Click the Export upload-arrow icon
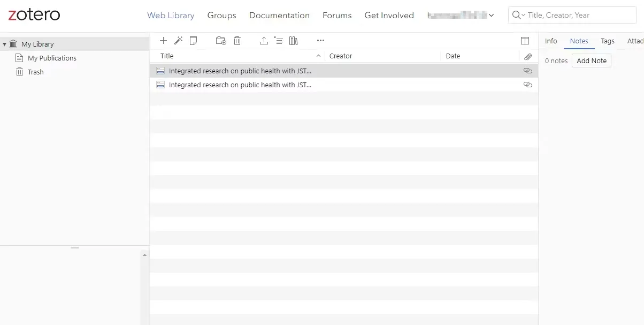644x325 pixels. tap(264, 41)
